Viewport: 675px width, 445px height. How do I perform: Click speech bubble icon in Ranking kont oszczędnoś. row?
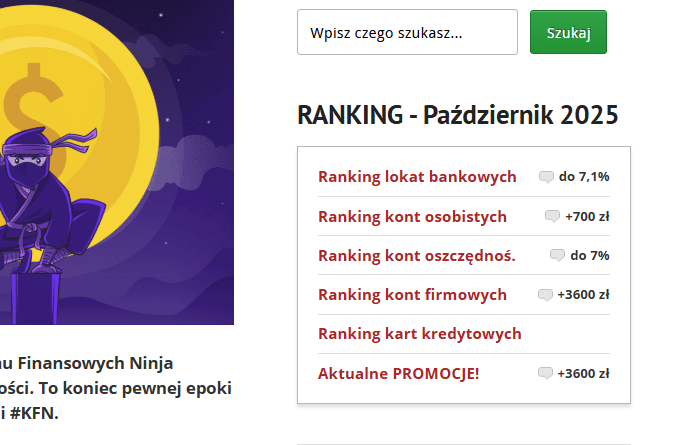557,255
